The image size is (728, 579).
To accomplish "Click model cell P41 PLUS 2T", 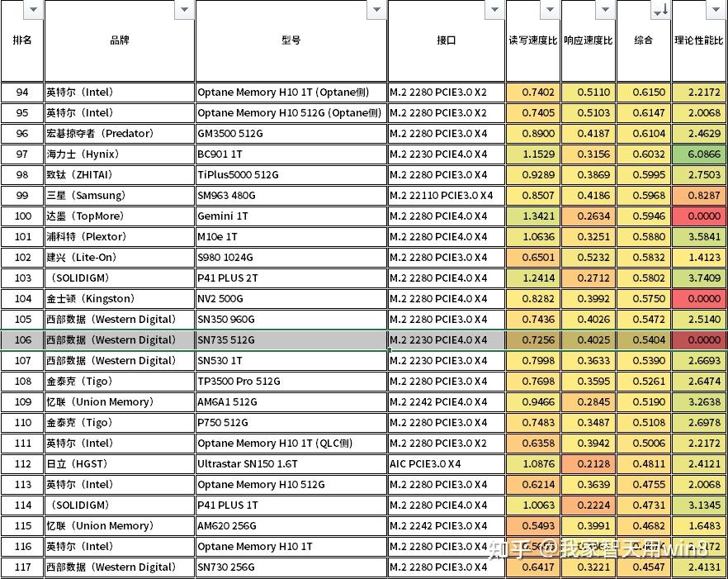I will pyautogui.click(x=291, y=278).
